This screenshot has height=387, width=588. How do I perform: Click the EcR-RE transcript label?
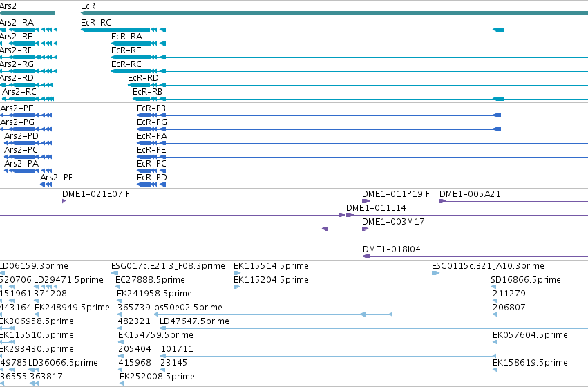point(126,50)
